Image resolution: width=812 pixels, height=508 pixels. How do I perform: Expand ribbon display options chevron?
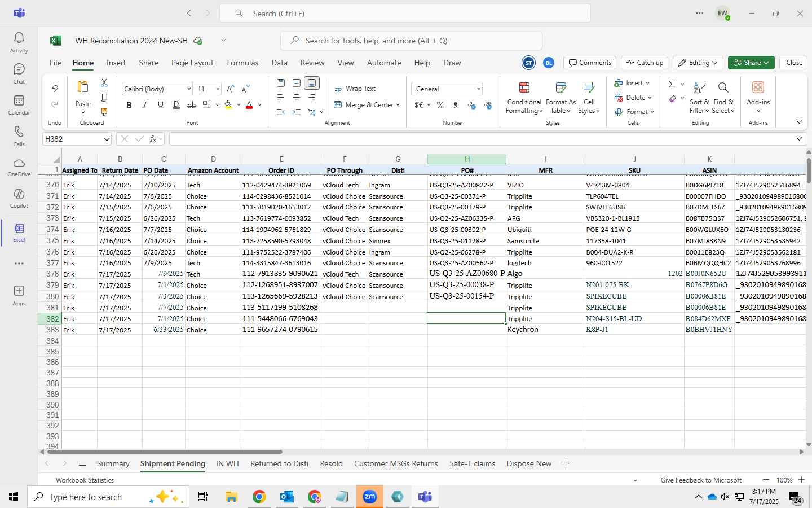(799, 122)
